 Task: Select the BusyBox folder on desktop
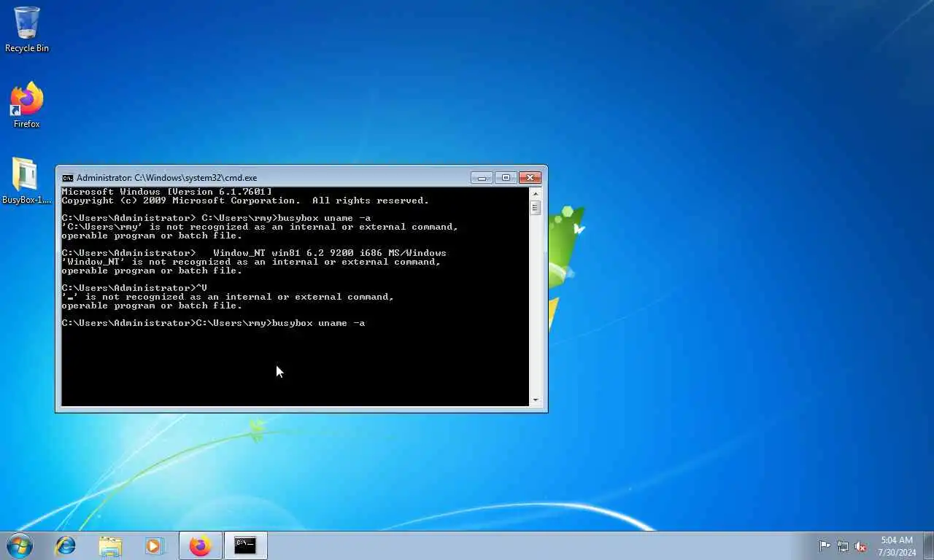coord(27,181)
